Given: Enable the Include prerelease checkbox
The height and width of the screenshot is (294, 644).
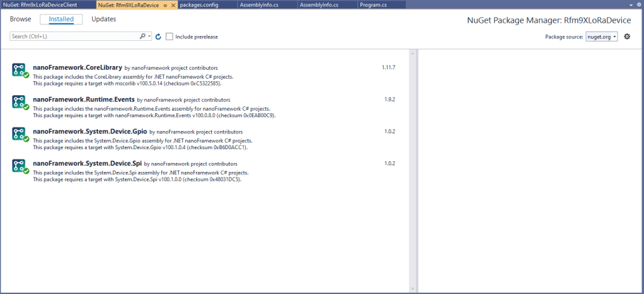Looking at the screenshot, I should tap(170, 37).
